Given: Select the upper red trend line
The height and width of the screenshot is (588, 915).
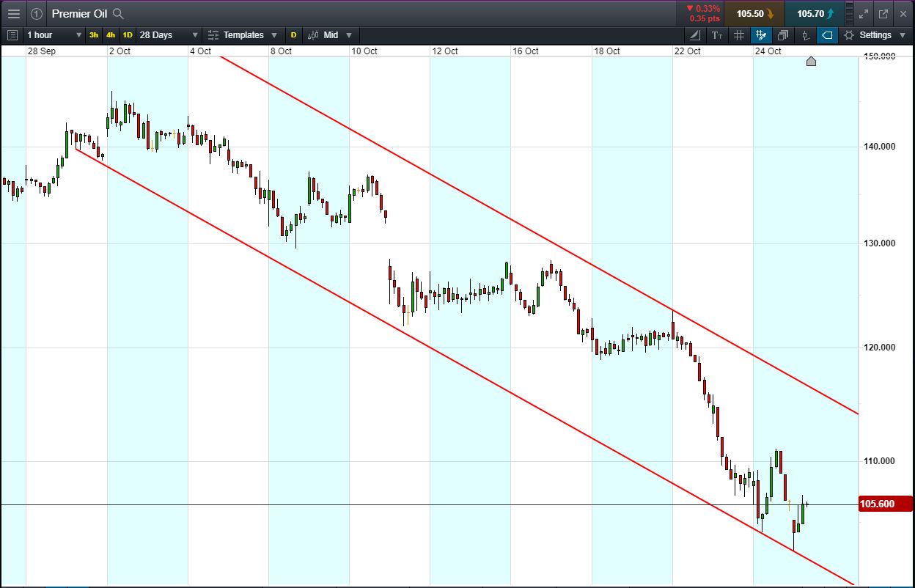Looking at the screenshot, I should pyautogui.click(x=539, y=235).
